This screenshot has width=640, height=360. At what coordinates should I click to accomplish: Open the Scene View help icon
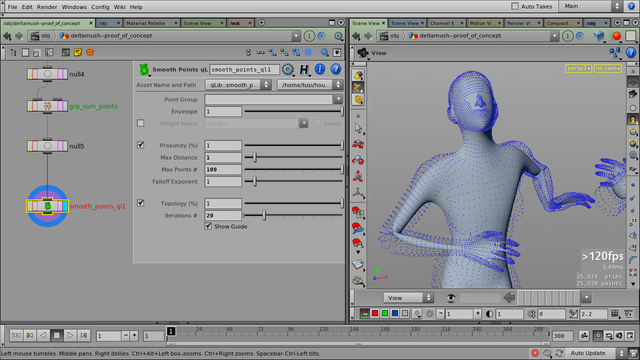631,52
